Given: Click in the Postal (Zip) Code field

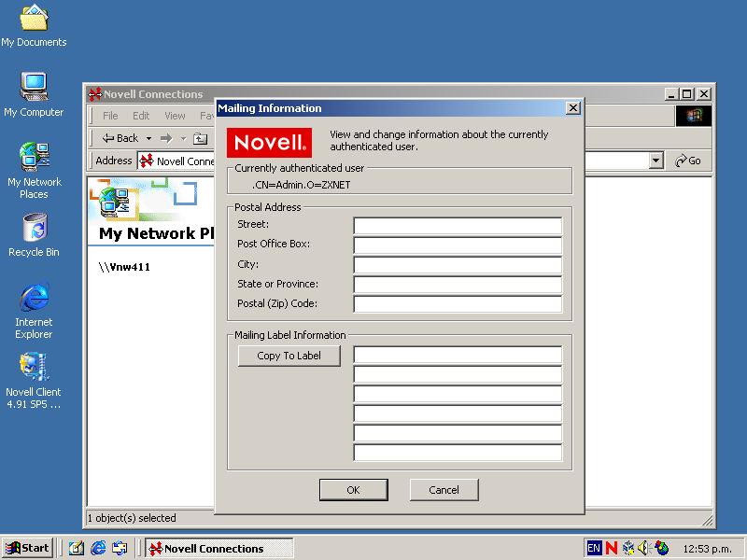Looking at the screenshot, I should click(x=458, y=304).
